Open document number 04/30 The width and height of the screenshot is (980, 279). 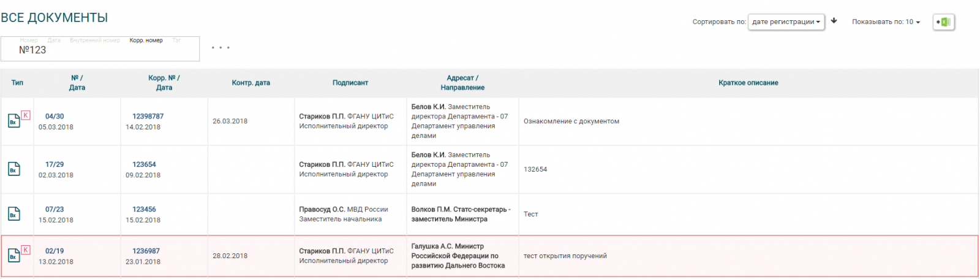(x=55, y=117)
